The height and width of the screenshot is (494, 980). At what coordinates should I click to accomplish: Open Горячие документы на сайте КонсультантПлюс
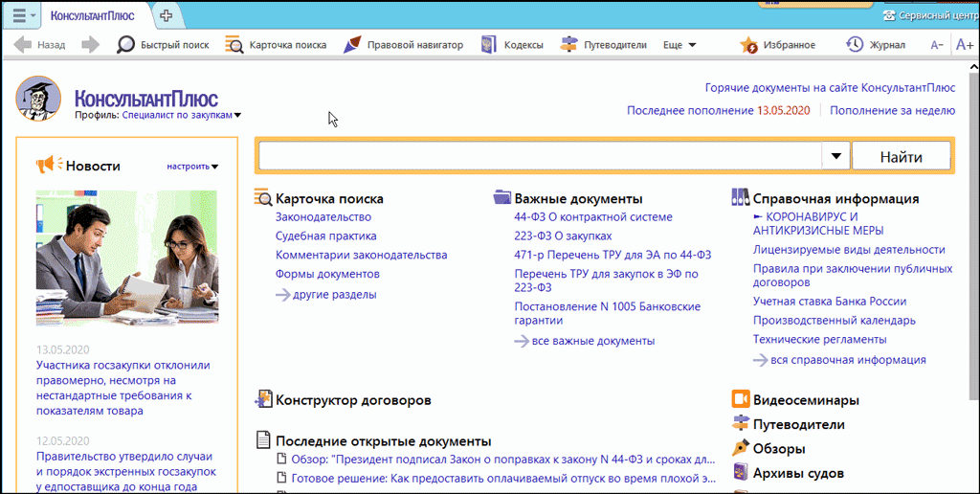pyautogui.click(x=830, y=88)
